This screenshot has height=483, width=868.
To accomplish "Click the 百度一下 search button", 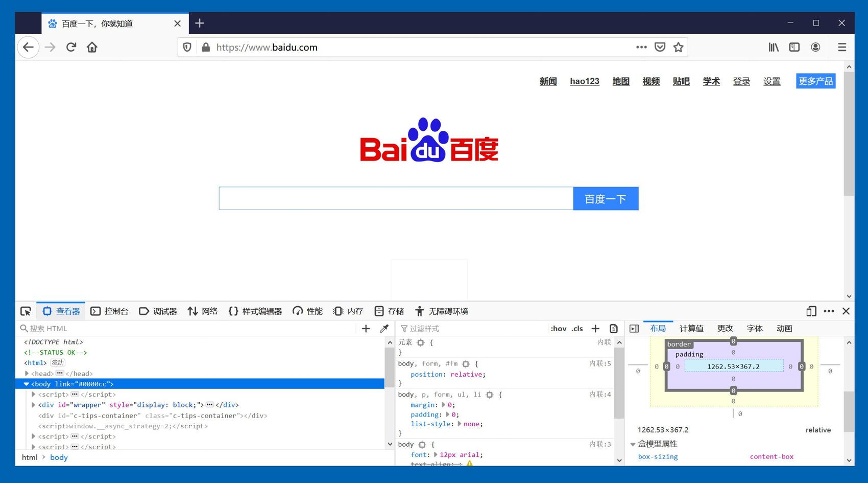I will pyautogui.click(x=606, y=198).
